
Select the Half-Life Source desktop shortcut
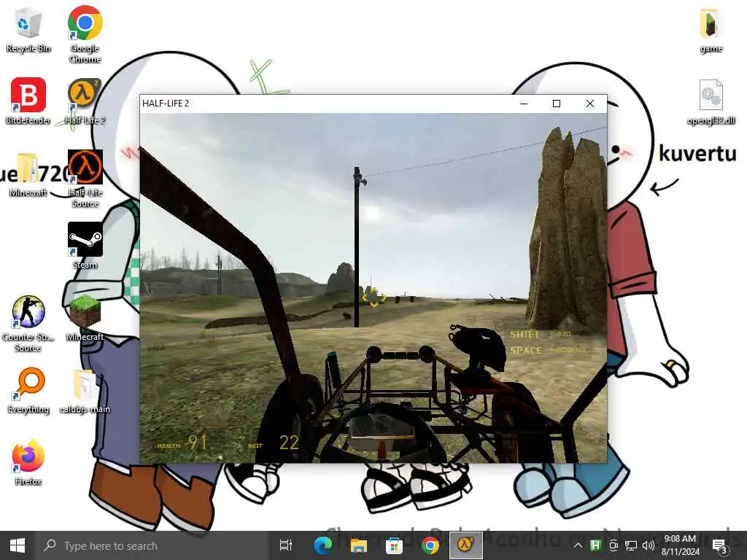point(85,179)
